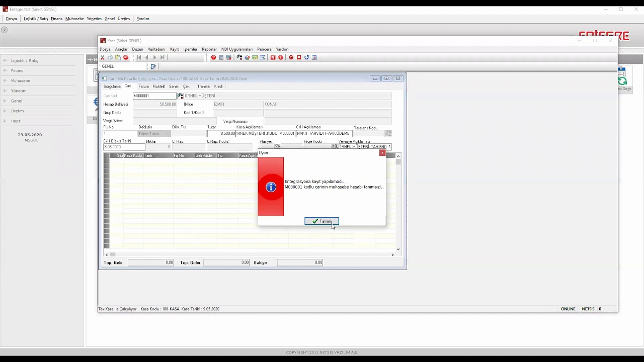644x362 pixels.
Task: Click the grid's vertical scrollbar down arrow
Action: click(398, 249)
